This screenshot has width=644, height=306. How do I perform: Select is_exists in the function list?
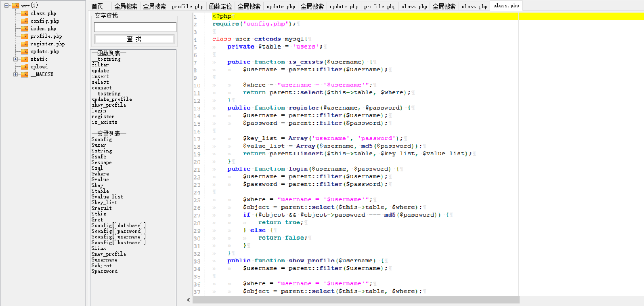click(104, 122)
